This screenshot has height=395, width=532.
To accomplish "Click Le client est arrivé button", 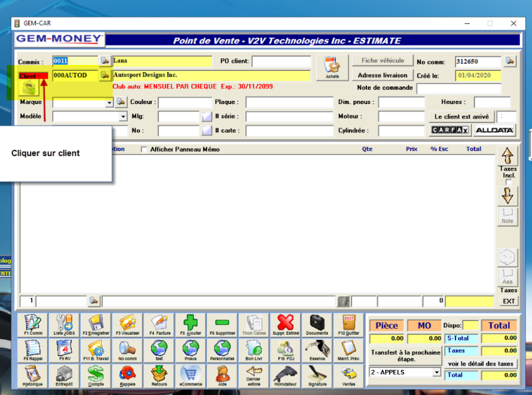I will [x=462, y=117].
